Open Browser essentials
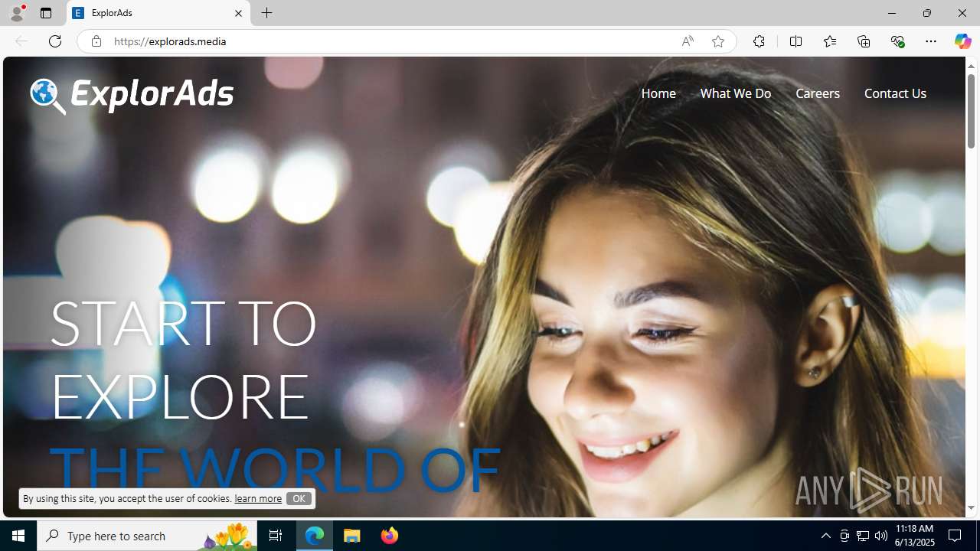Image resolution: width=980 pixels, height=551 pixels. [897, 41]
